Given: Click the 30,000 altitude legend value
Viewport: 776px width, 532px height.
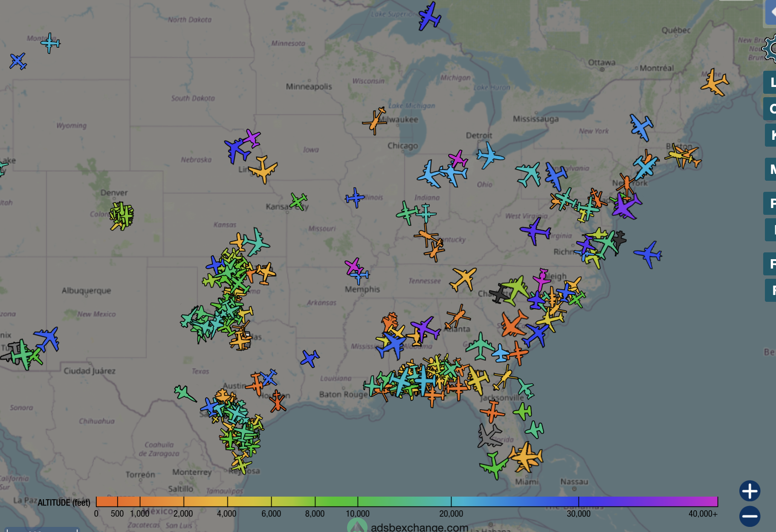Looking at the screenshot, I should tap(579, 514).
